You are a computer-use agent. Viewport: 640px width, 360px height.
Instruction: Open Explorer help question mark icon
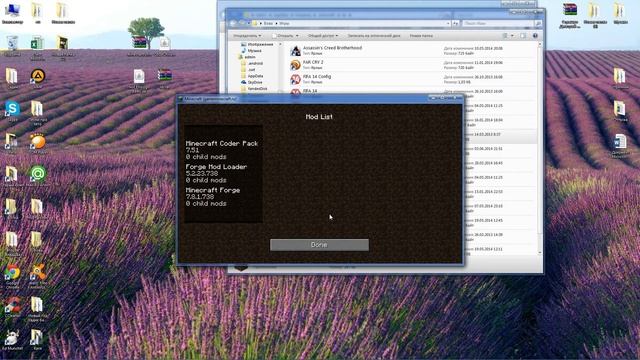click(x=535, y=36)
